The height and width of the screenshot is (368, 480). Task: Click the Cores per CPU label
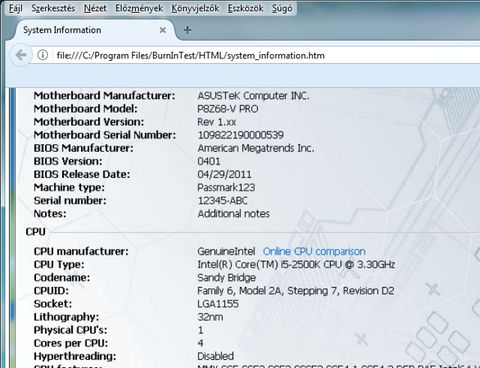pos(71,343)
